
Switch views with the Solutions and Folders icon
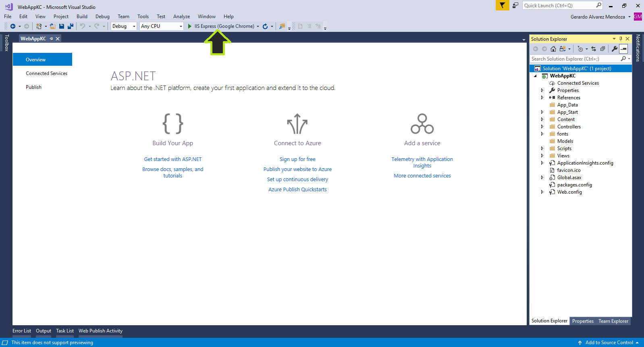click(x=563, y=49)
